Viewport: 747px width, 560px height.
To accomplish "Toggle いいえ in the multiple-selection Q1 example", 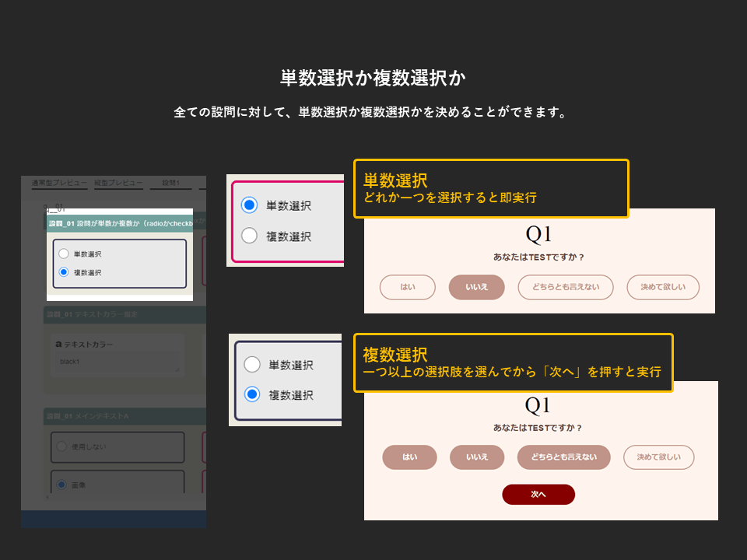I will pos(476,457).
